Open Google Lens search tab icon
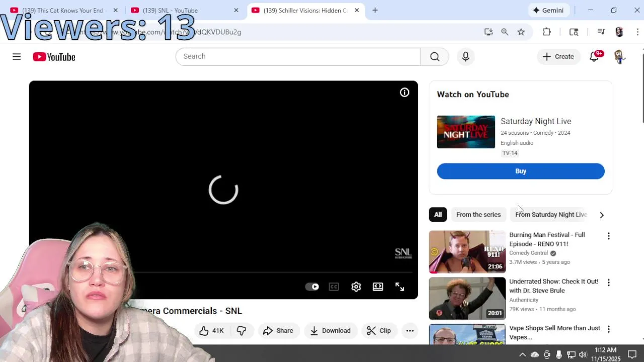Image resolution: width=644 pixels, height=362 pixels. (x=574, y=32)
